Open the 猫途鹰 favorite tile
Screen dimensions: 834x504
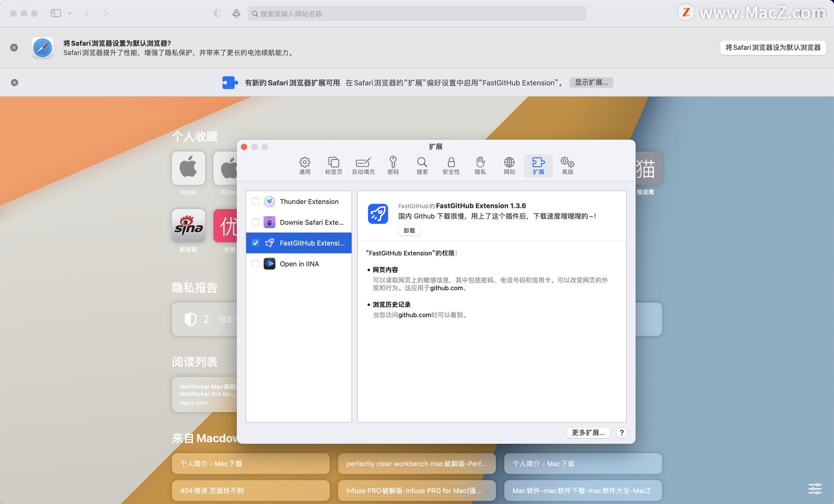[649, 168]
